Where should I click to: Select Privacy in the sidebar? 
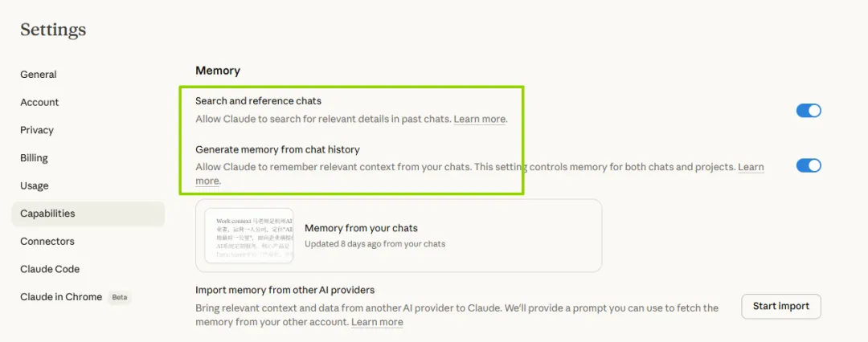point(37,130)
